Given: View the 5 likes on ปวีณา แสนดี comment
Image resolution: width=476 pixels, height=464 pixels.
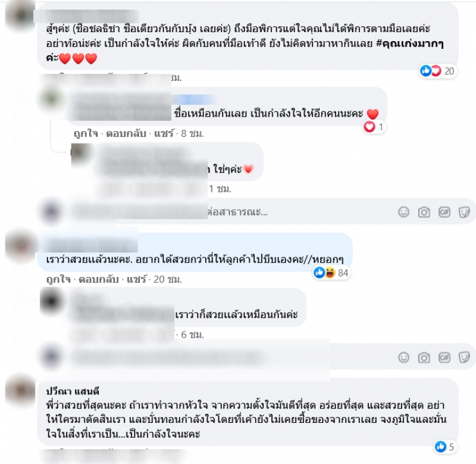Looking at the screenshot, I should click(444, 447).
